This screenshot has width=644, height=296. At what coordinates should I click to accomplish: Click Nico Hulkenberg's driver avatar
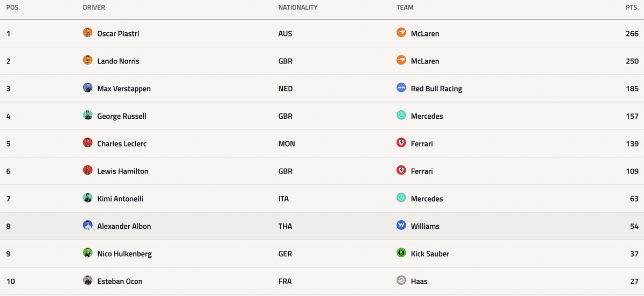[88, 253]
